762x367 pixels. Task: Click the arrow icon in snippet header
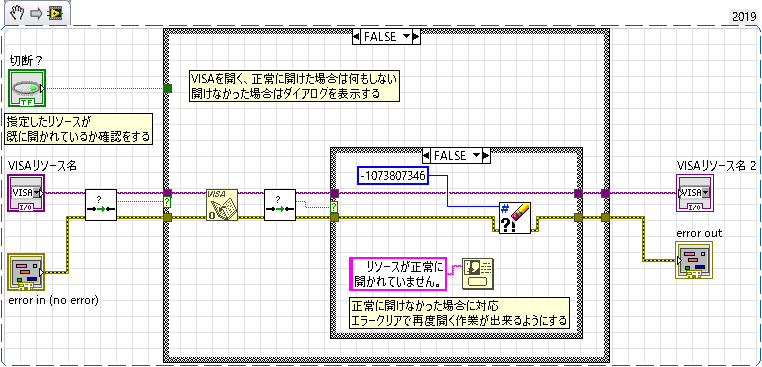(36, 14)
